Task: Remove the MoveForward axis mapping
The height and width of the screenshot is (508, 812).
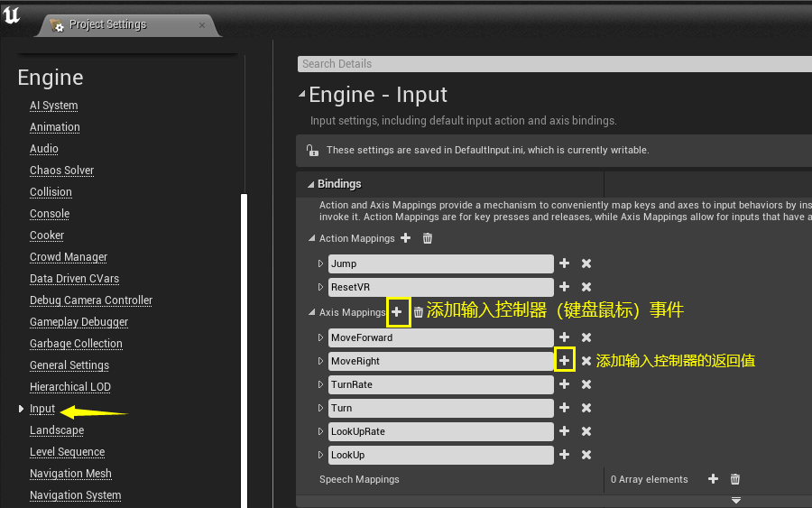Action: point(586,337)
